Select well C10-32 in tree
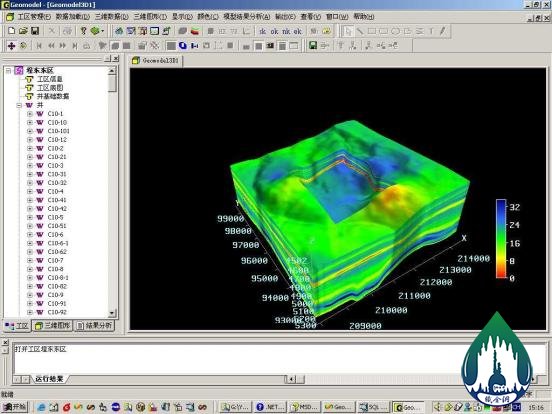 point(57,183)
